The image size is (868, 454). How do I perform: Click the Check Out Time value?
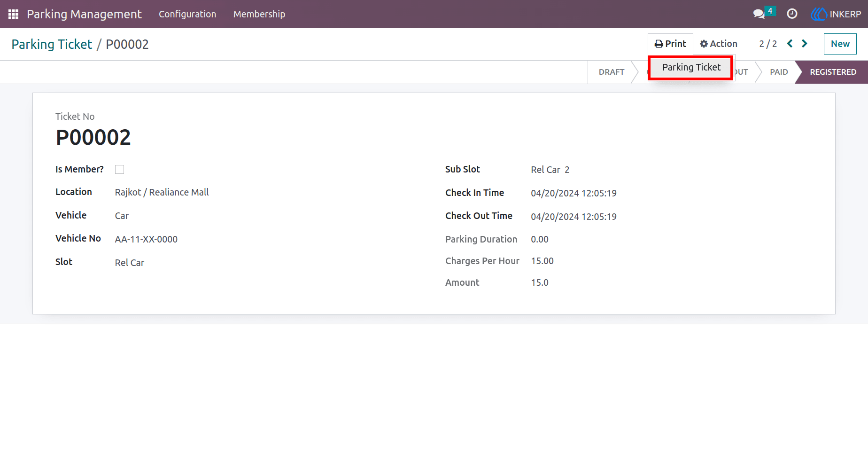[x=573, y=217]
